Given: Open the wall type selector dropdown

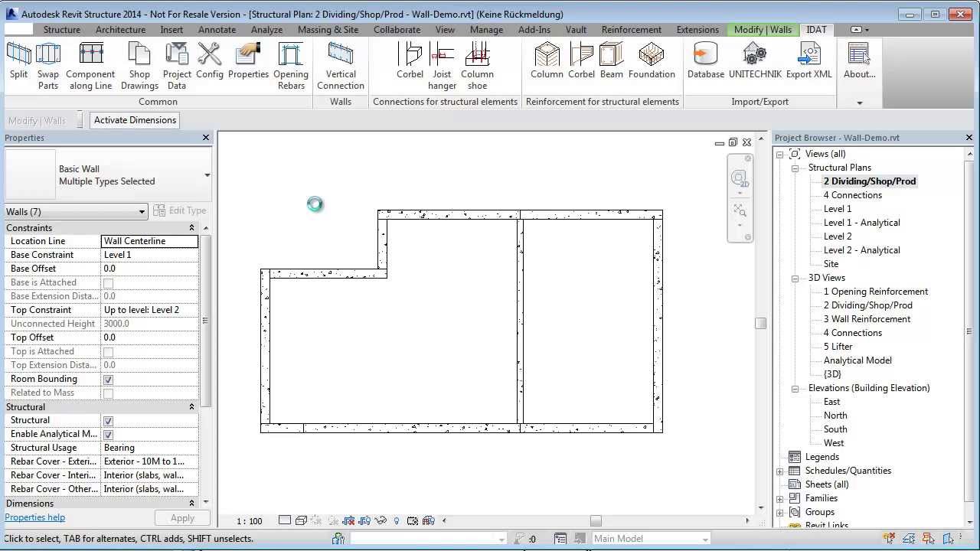Looking at the screenshot, I should (207, 175).
